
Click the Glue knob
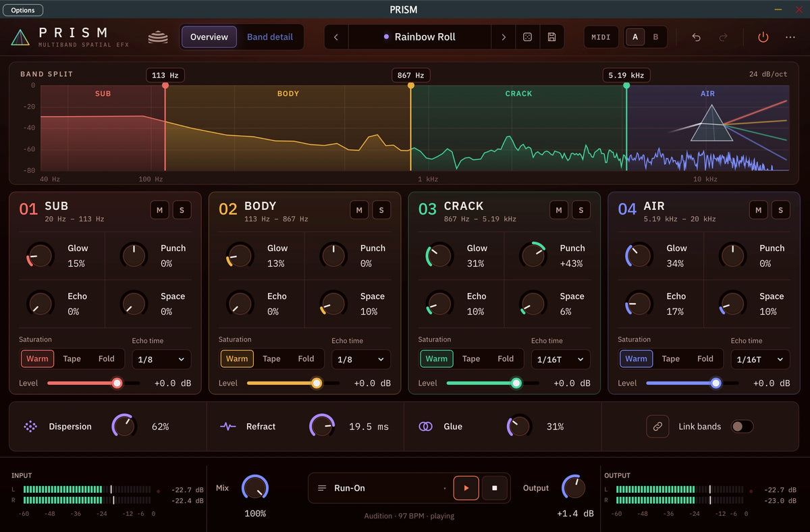click(x=519, y=426)
